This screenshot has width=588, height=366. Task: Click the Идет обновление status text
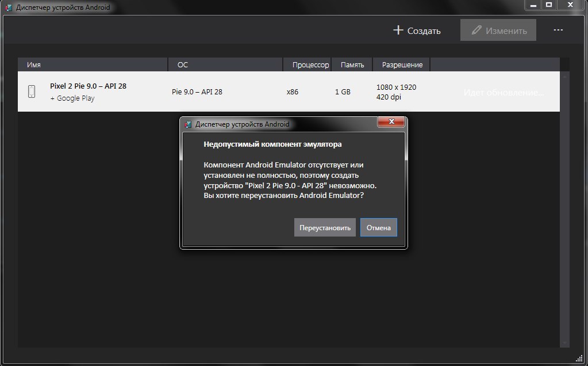click(504, 92)
